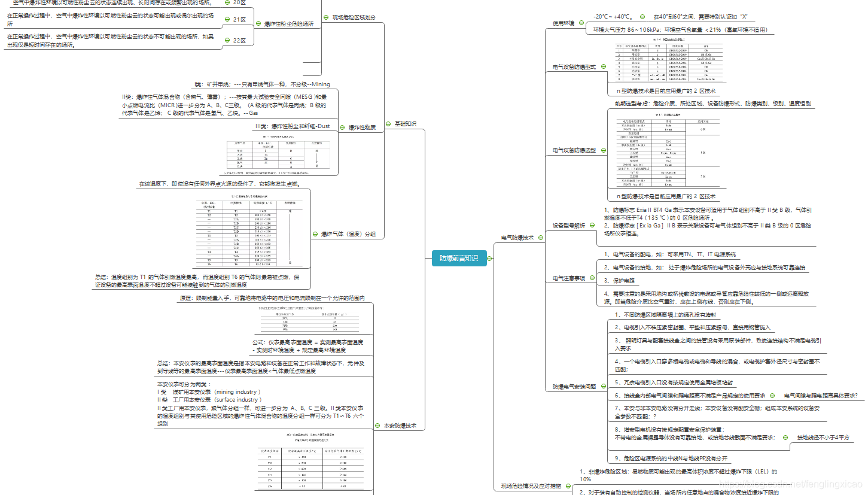Screen dimensions: 868x495
Task: Collapse the 电气防爆技术 branch
Action: tap(541, 238)
